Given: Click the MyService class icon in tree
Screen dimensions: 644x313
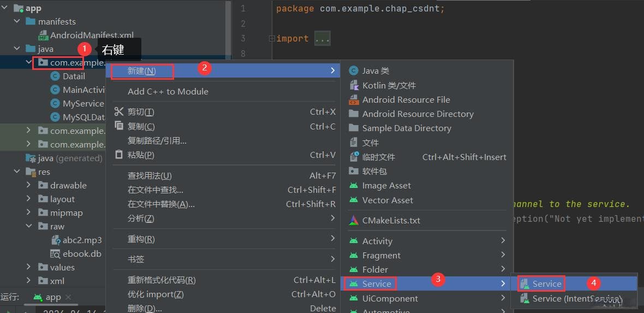Looking at the screenshot, I should (x=55, y=103).
